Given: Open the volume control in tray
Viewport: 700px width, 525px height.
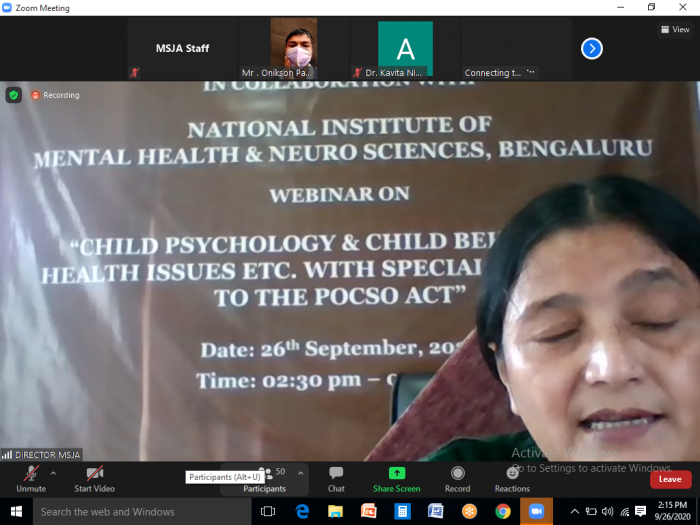Looking at the screenshot, I should click(x=608, y=512).
